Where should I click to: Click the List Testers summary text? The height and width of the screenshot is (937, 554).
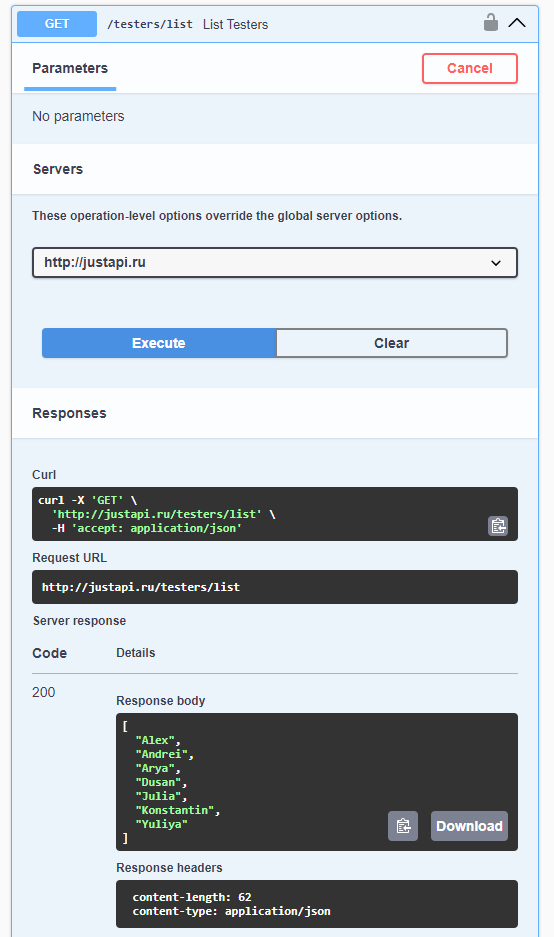[235, 25]
